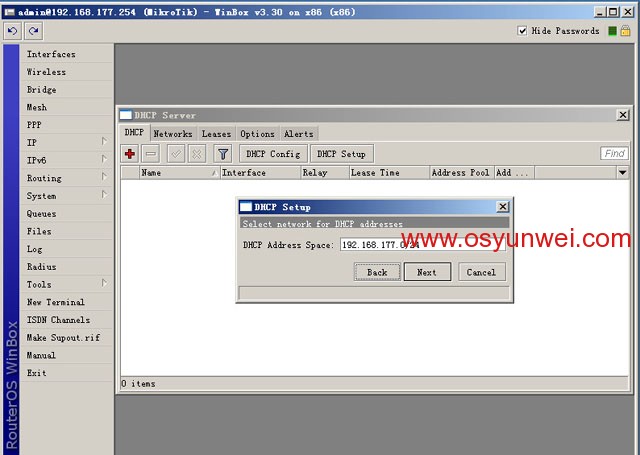Maximize the WinBox main window
640x455 pixels.
tap(613, 12)
